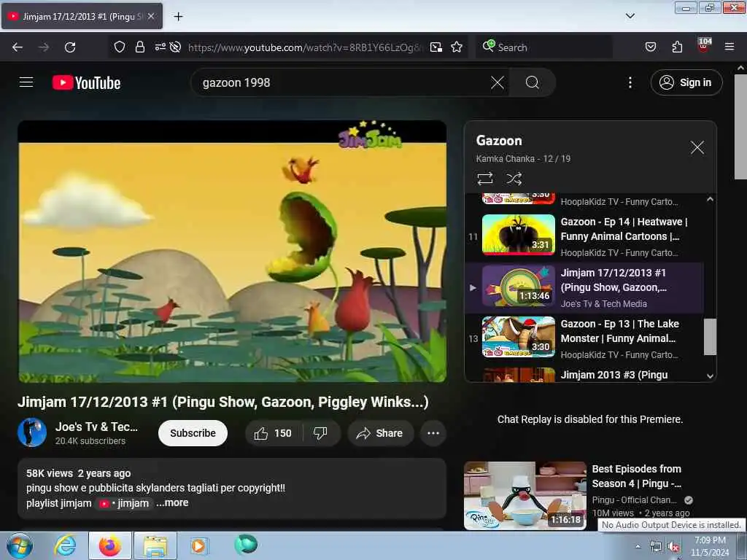Go to the YouTube home logo
747x560 pixels.
pyautogui.click(x=86, y=83)
